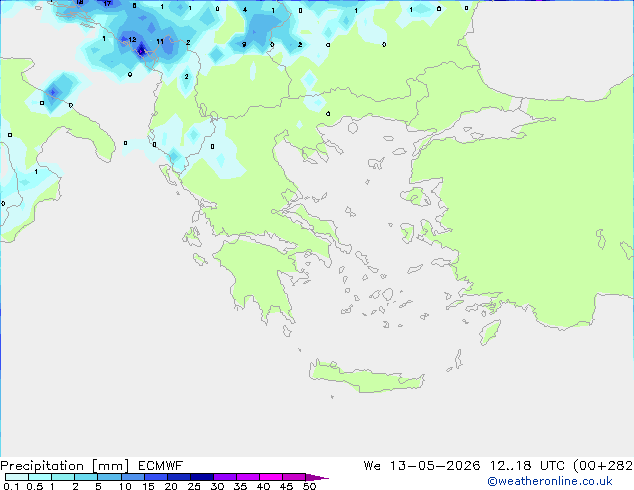The image size is (634, 490).
Task: Select the 20–25 mm dark blue swatch
Action: click(178, 477)
